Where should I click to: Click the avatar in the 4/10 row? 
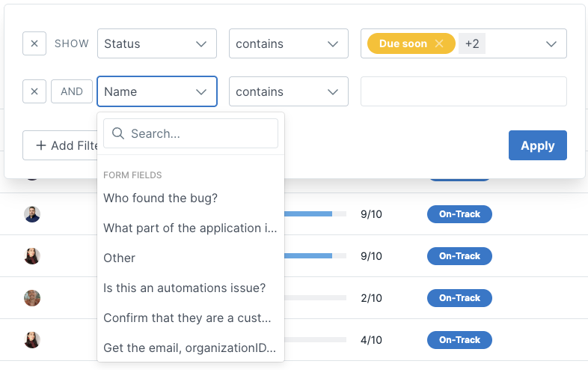click(32, 340)
